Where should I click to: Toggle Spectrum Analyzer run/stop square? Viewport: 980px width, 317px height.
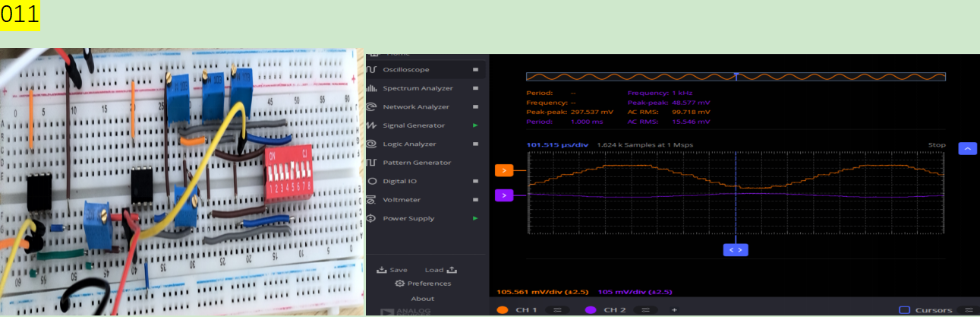point(476,88)
